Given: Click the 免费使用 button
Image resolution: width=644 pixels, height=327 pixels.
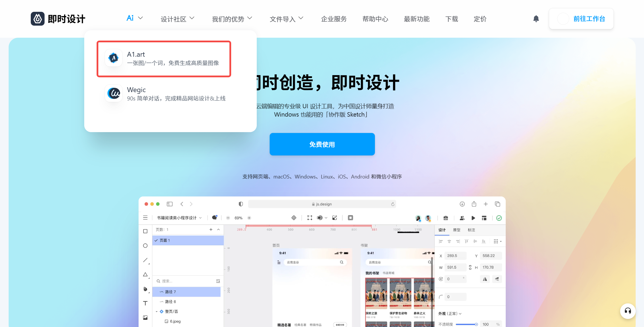Looking at the screenshot, I should tap(322, 144).
